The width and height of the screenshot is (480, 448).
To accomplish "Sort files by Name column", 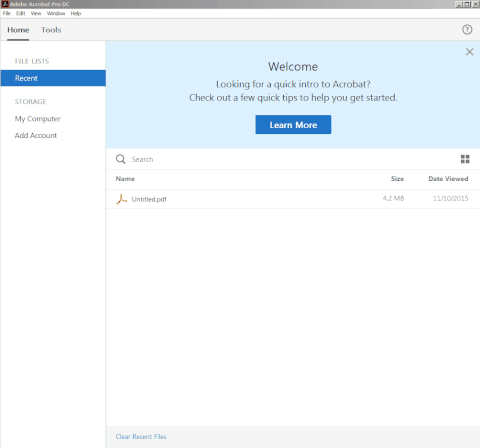I will point(125,179).
